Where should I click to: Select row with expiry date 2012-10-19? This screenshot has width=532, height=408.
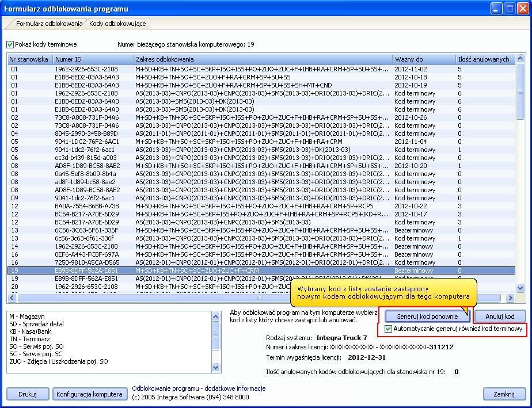(x=261, y=85)
